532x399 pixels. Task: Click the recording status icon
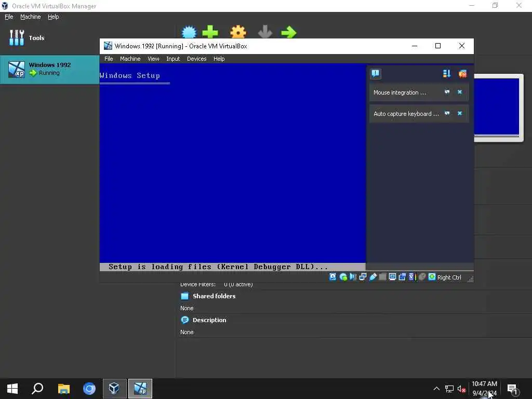point(402,277)
